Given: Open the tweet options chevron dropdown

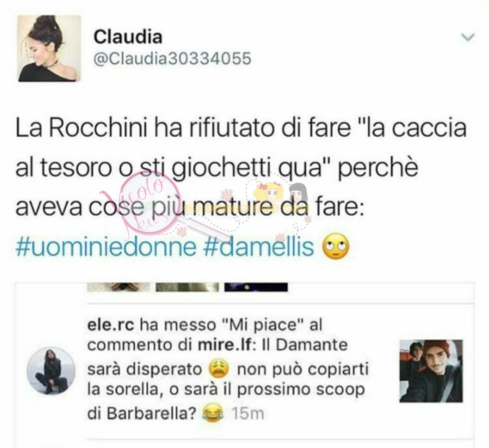Looking at the screenshot, I should (468, 38).
